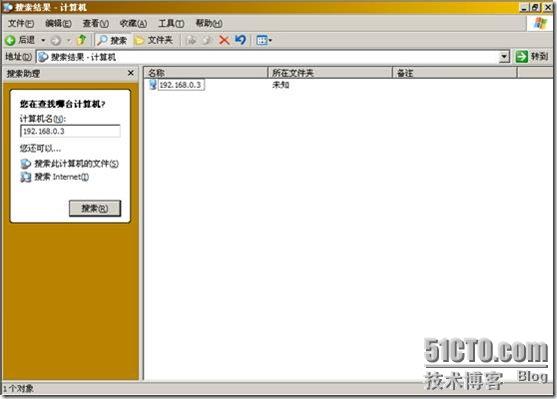Viewport: 557px width, 399px height.
Task: Open the Edit (编辑) menu
Action: point(58,23)
